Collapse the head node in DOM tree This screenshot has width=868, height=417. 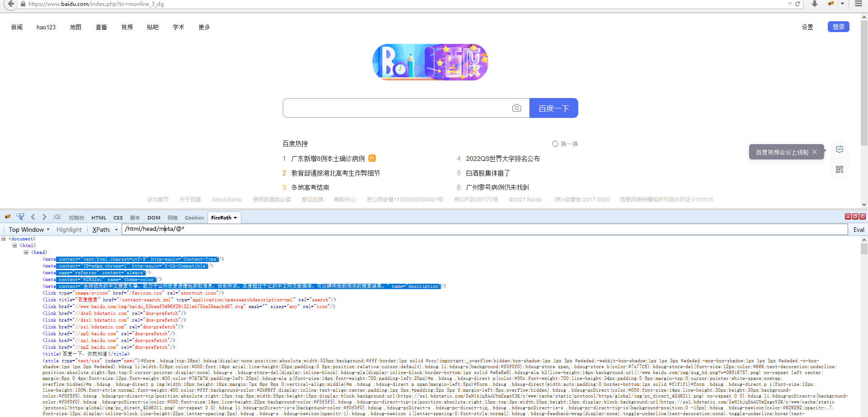point(26,252)
